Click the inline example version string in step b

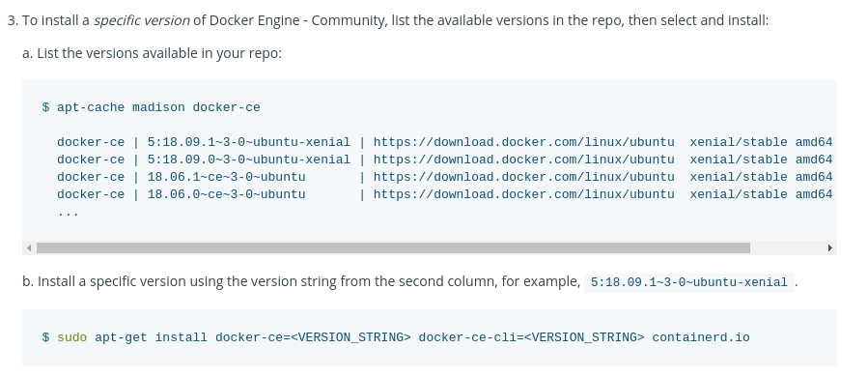(689, 282)
